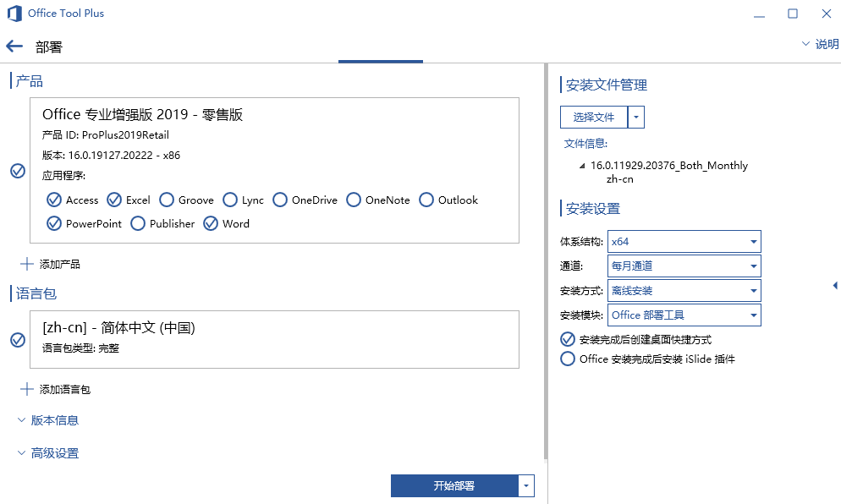
Task: Click the 产品 section heading
Action: [29, 81]
